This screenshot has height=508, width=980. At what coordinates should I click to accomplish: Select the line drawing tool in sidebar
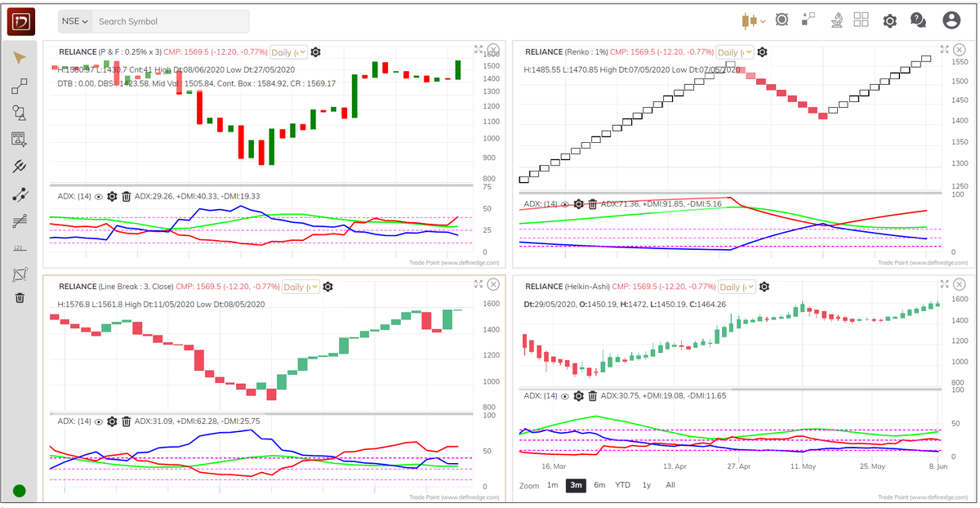tap(20, 86)
